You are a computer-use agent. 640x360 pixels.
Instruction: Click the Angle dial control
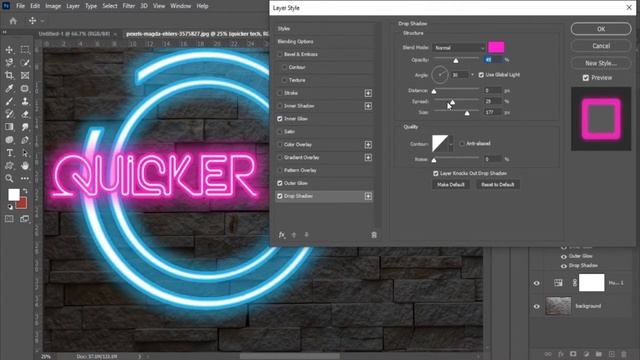coord(440,75)
